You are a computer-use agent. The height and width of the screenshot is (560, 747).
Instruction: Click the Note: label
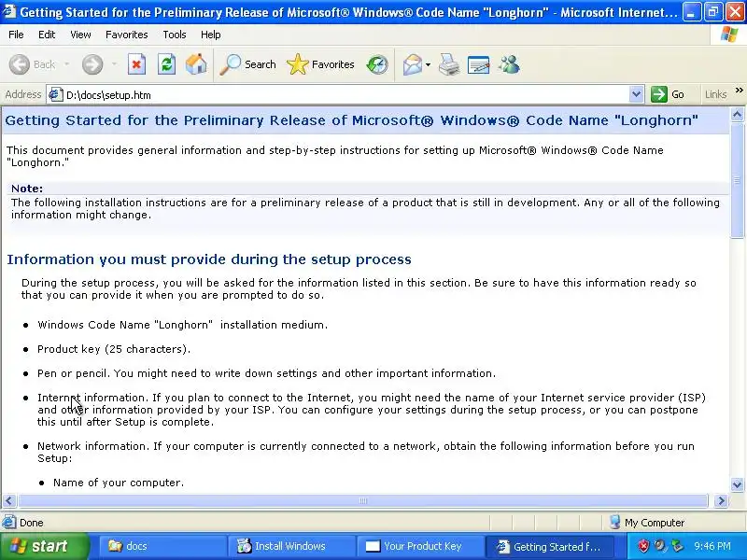point(27,189)
